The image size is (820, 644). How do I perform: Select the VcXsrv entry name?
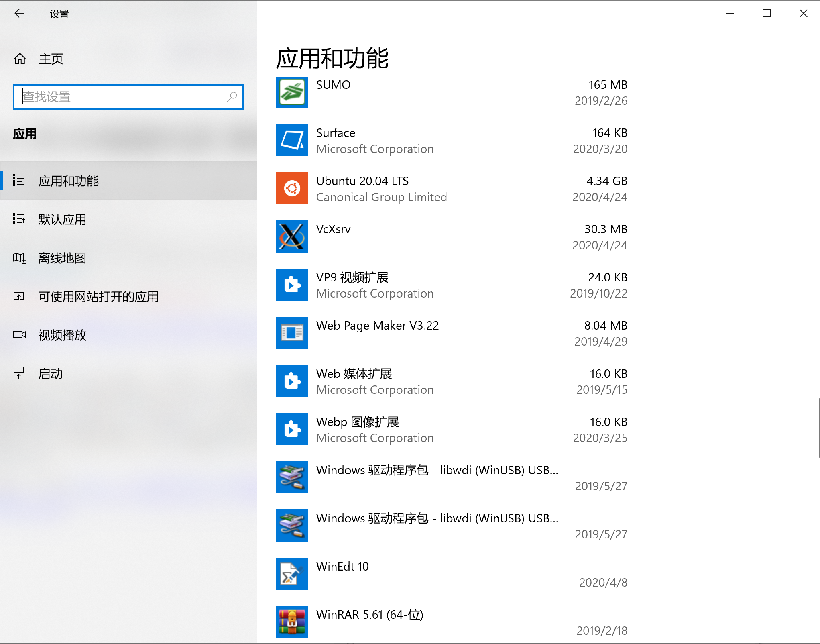333,229
